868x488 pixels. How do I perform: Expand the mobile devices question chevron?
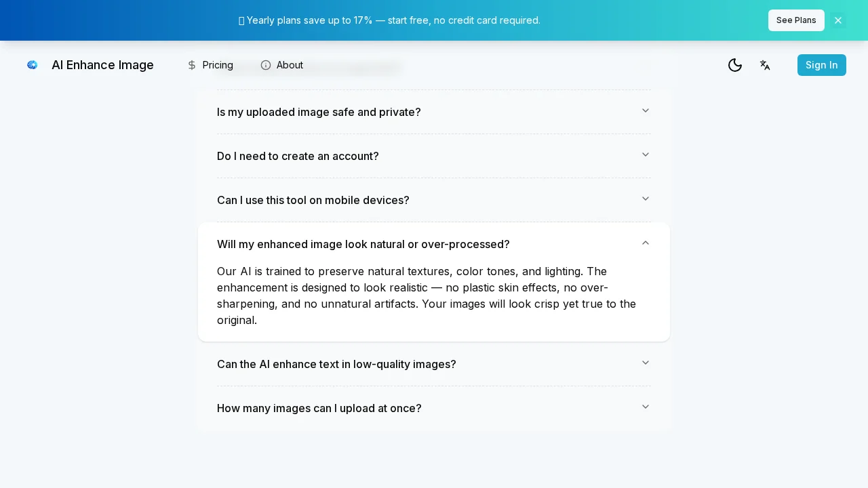(x=646, y=199)
